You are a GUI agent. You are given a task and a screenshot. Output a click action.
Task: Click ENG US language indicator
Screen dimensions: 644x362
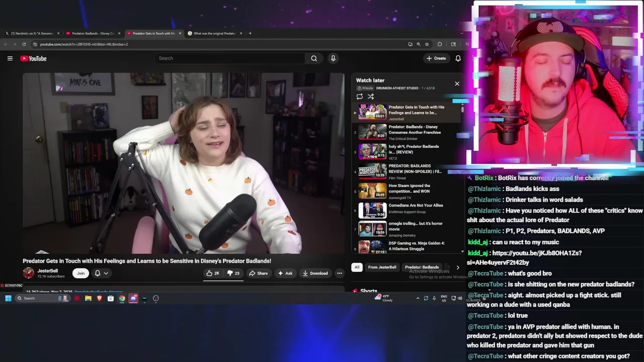coord(444,298)
